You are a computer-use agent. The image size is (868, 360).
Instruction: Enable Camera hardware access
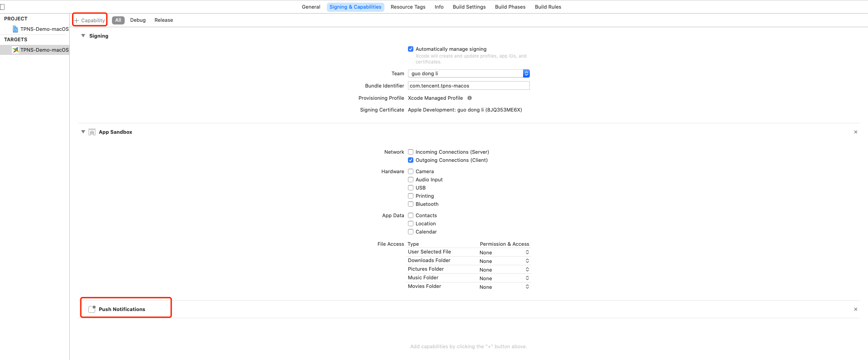411,171
